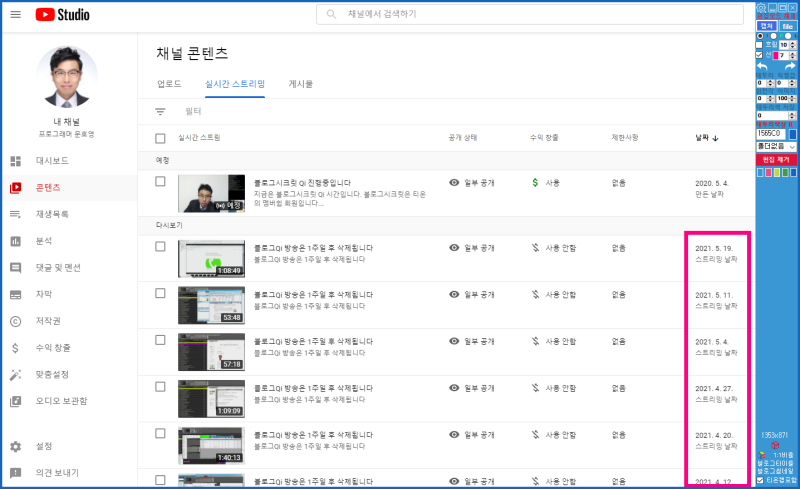Image resolution: width=800 pixels, height=489 pixels.
Task: Open the 폴더없음 folder dropdown
Action: [777, 148]
